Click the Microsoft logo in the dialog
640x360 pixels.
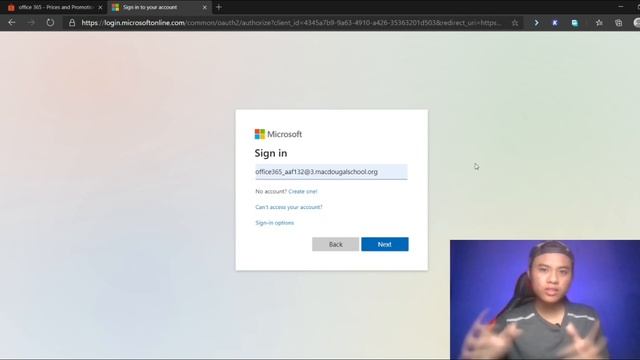pos(278,134)
